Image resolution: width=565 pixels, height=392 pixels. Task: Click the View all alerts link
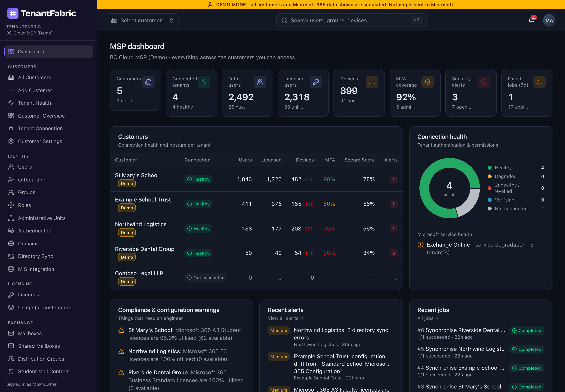point(286,318)
